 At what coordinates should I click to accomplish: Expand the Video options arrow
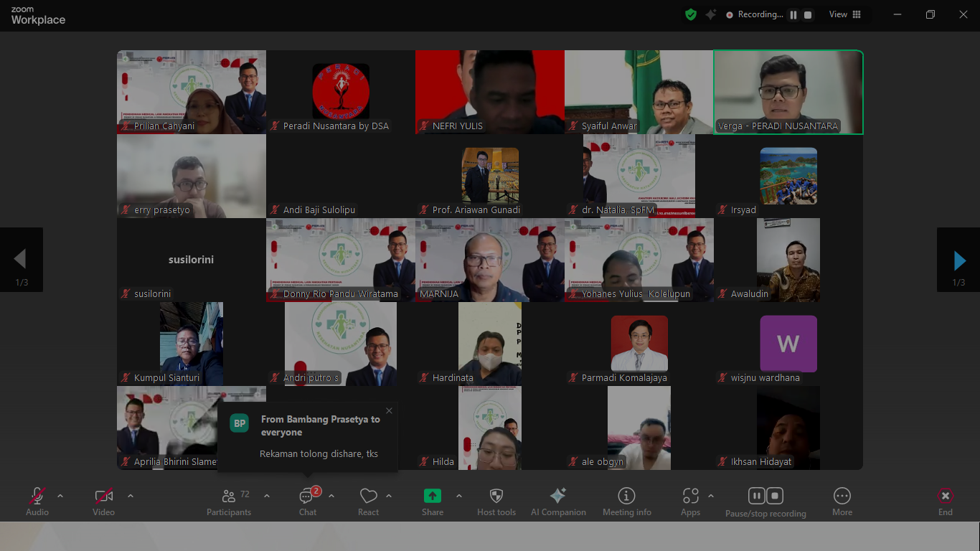point(131,496)
